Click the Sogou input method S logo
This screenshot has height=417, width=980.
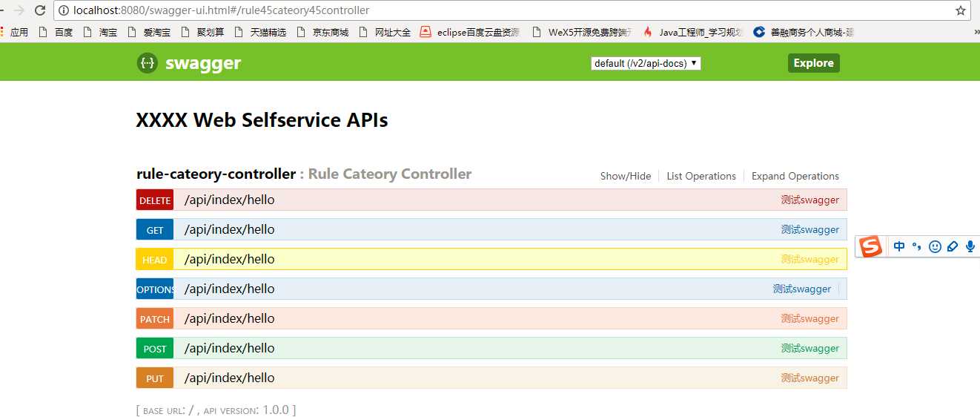[x=872, y=246]
